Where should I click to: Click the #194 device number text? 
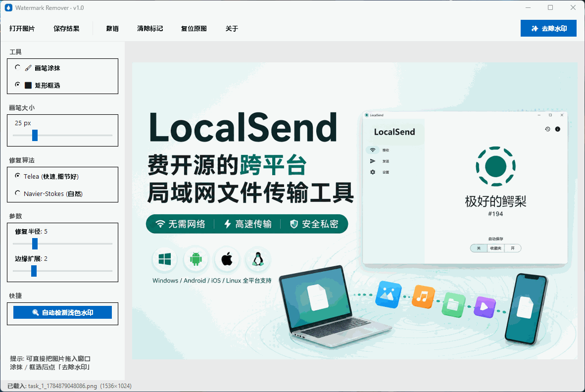[x=495, y=214]
